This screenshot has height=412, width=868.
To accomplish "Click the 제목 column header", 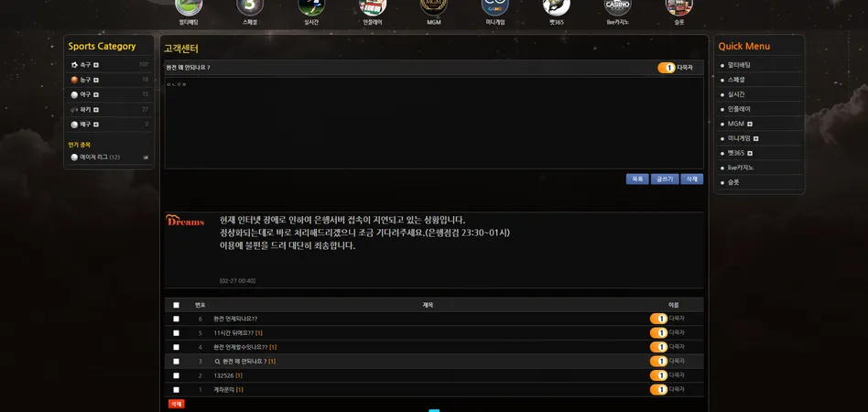I will [x=428, y=305].
